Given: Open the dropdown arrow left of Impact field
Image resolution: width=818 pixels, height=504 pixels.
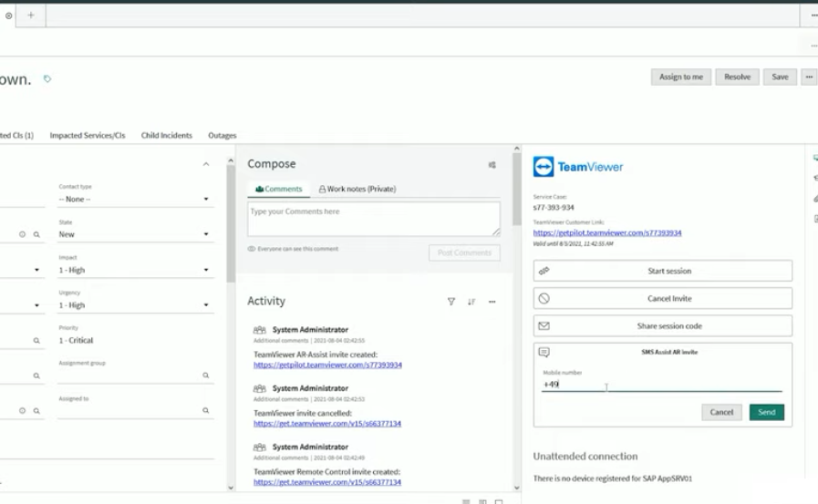Looking at the screenshot, I should (x=36, y=270).
